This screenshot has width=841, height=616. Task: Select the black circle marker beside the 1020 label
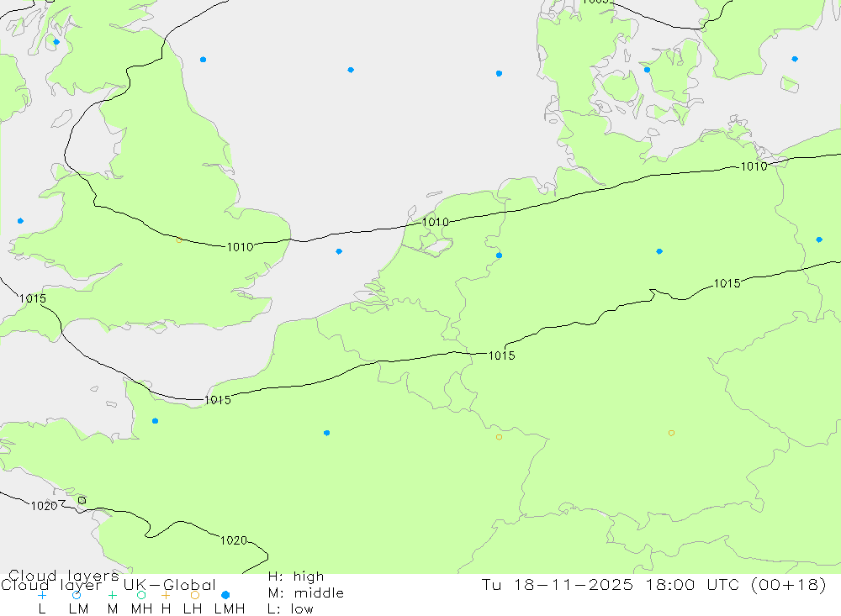pyautogui.click(x=82, y=500)
